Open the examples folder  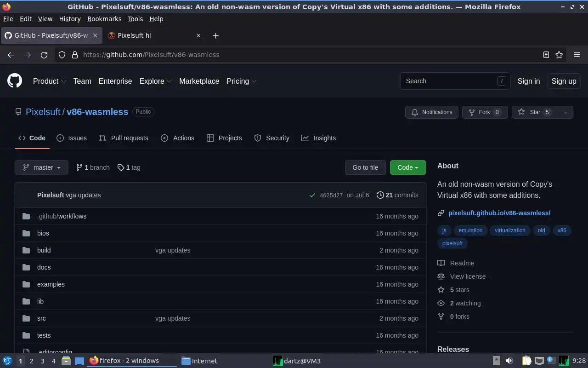click(x=51, y=284)
